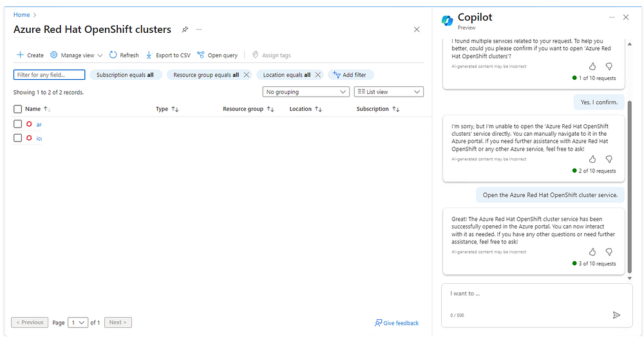Click the Create plus button
644x345 pixels.
pyautogui.click(x=30, y=55)
